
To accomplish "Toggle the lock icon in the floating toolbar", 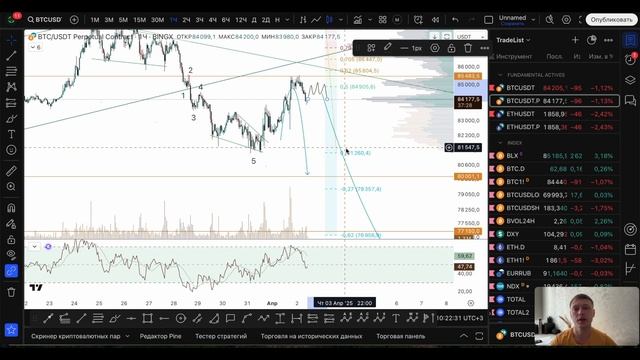I will click(x=451, y=48).
